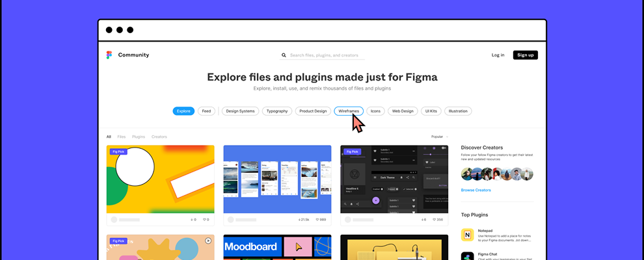Image resolution: width=644 pixels, height=260 pixels.
Task: Select the Explore category pill
Action: coord(183,111)
